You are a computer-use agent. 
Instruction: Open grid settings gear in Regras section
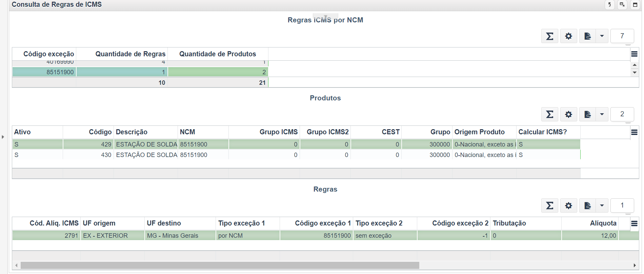[569, 206]
